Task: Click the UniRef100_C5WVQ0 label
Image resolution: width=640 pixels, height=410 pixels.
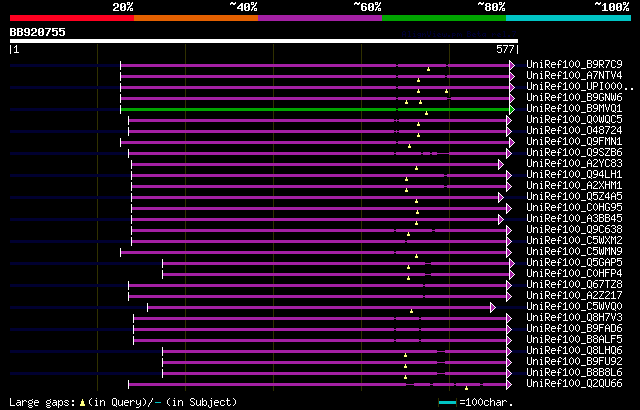Action: (x=574, y=307)
